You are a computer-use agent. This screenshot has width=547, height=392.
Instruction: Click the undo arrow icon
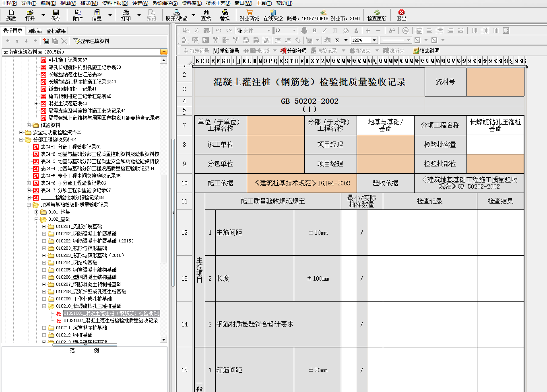coord(219,31)
